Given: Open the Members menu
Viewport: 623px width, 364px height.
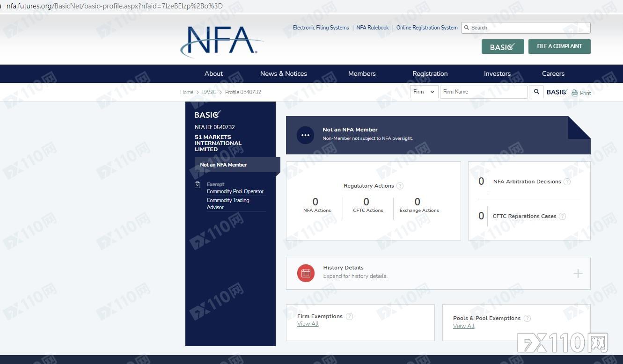Looking at the screenshot, I should [362, 73].
